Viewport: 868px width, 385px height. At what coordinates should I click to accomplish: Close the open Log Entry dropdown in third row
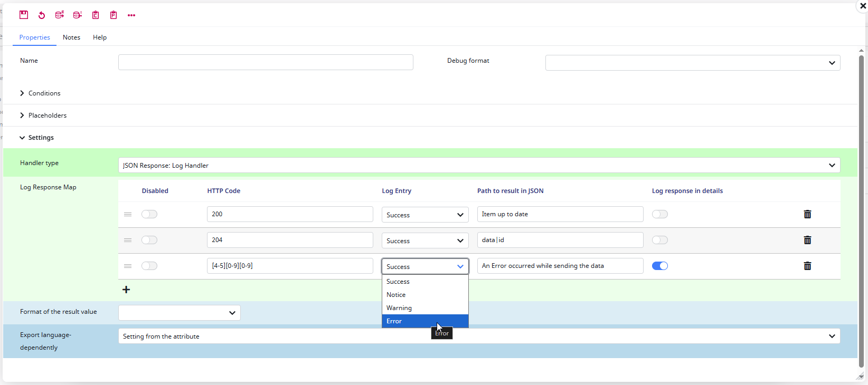pyautogui.click(x=425, y=266)
